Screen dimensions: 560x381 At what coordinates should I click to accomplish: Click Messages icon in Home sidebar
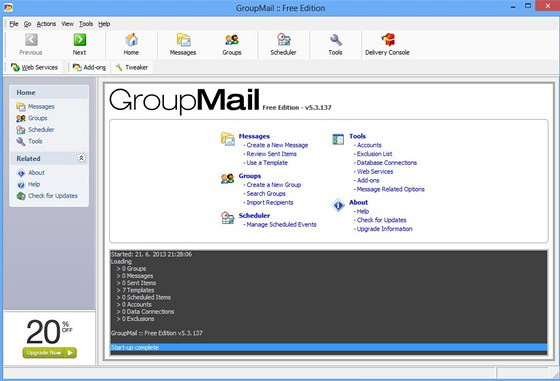click(x=21, y=107)
